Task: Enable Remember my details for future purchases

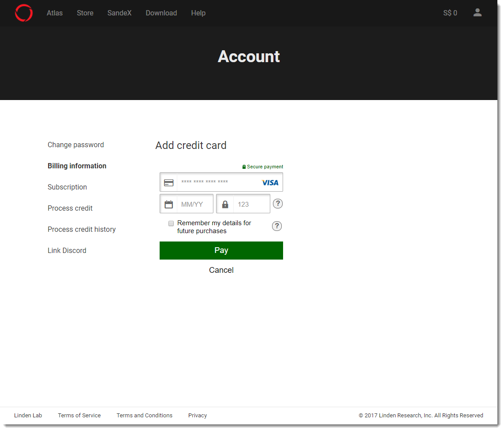Action: pos(171,223)
